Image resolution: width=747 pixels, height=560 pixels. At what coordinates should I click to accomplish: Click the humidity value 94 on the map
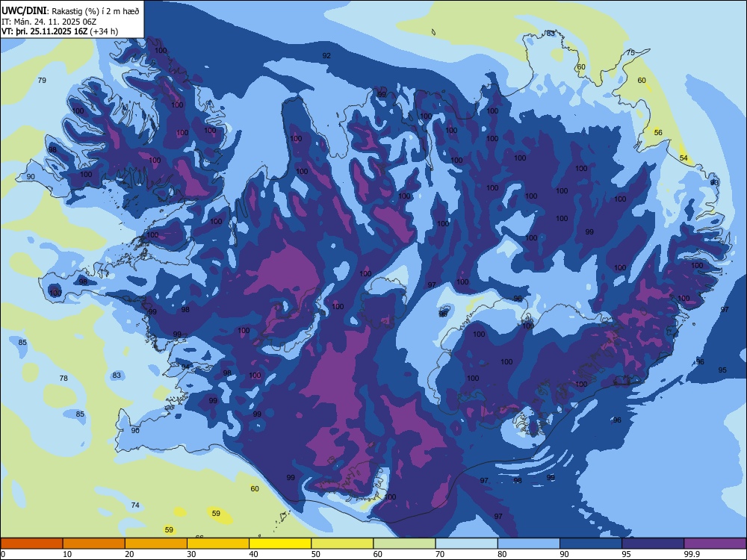(186, 367)
